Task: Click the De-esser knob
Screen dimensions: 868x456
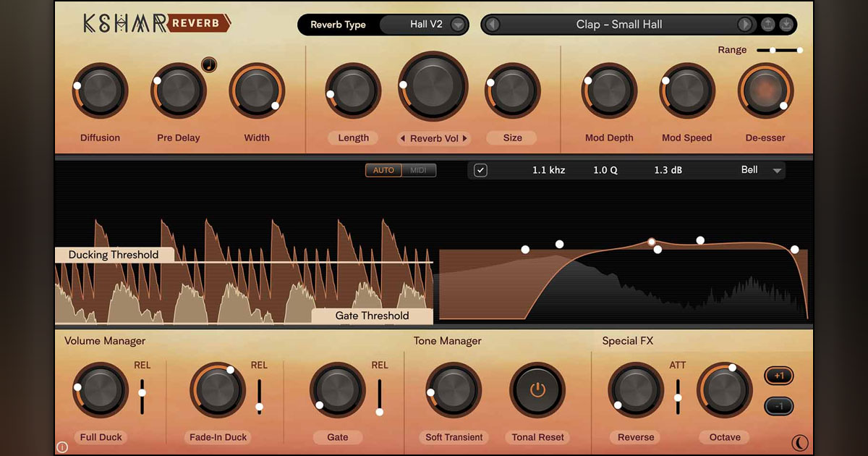Action: tap(765, 90)
